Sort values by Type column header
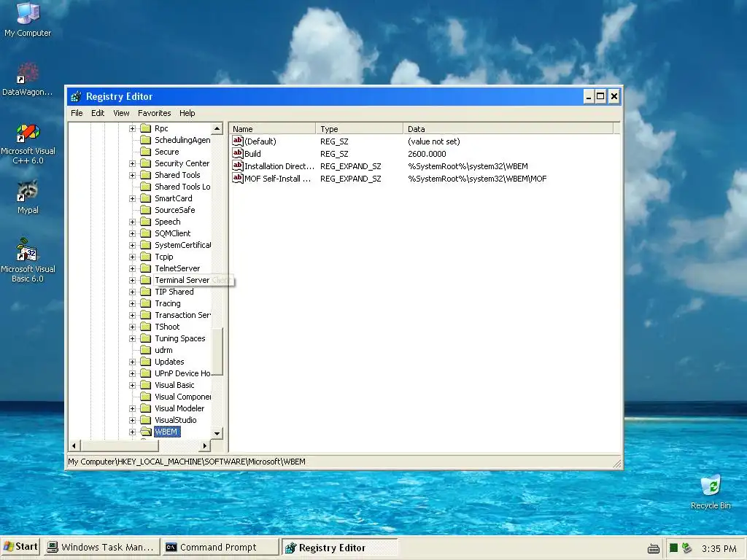Viewport: 747px width, 560px height. 359,128
